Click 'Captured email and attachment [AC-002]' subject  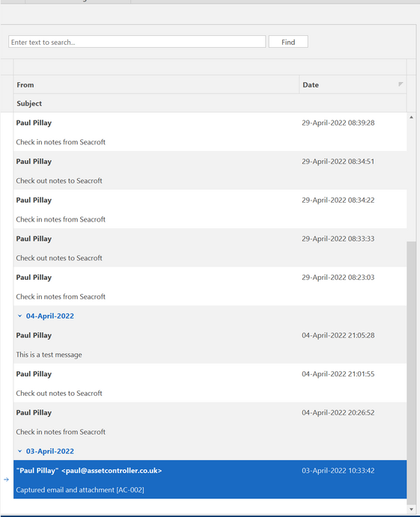[x=80, y=489]
